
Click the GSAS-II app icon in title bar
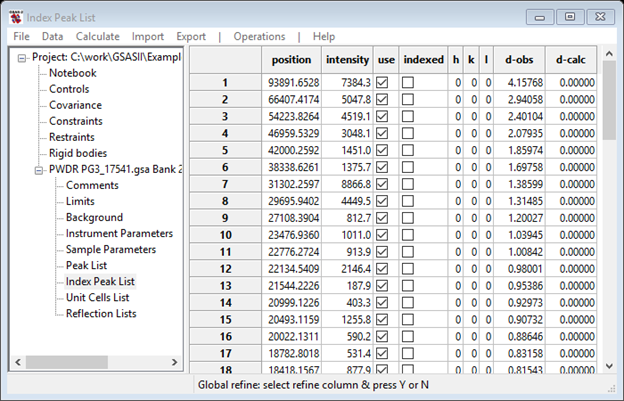(15, 16)
